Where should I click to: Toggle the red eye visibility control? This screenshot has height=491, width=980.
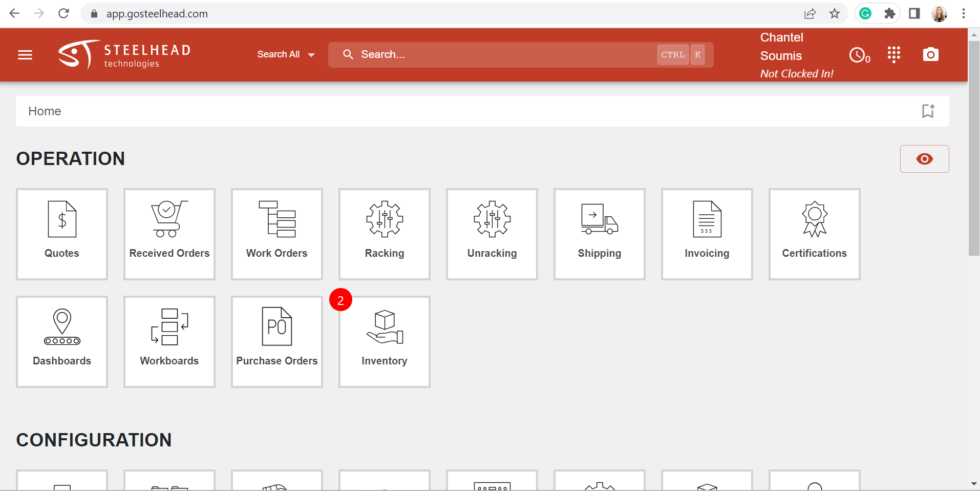pyautogui.click(x=925, y=159)
